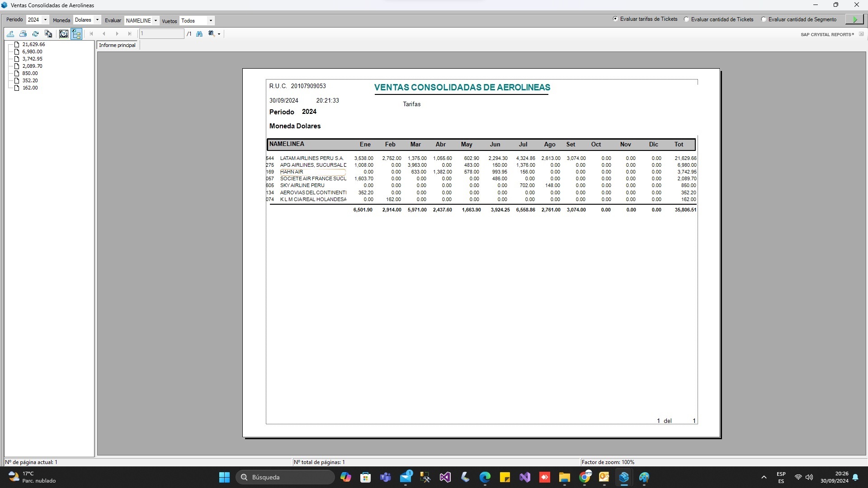The height and width of the screenshot is (488, 868).
Task: Click the Export report icon
Action: tap(10, 34)
